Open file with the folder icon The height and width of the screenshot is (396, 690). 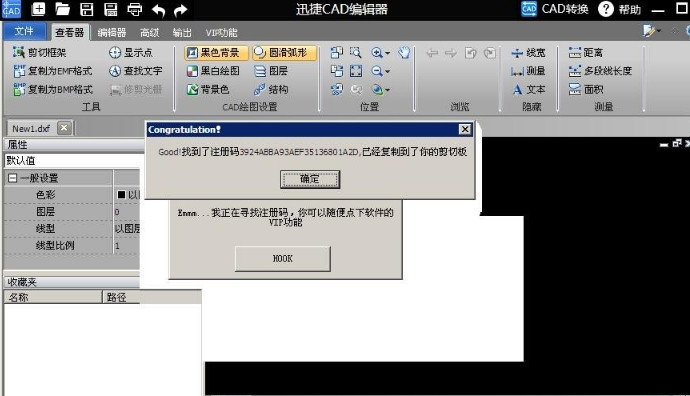[62, 9]
